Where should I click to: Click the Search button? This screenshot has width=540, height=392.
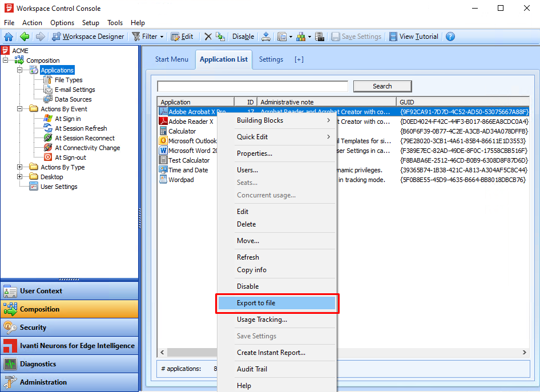382,86
